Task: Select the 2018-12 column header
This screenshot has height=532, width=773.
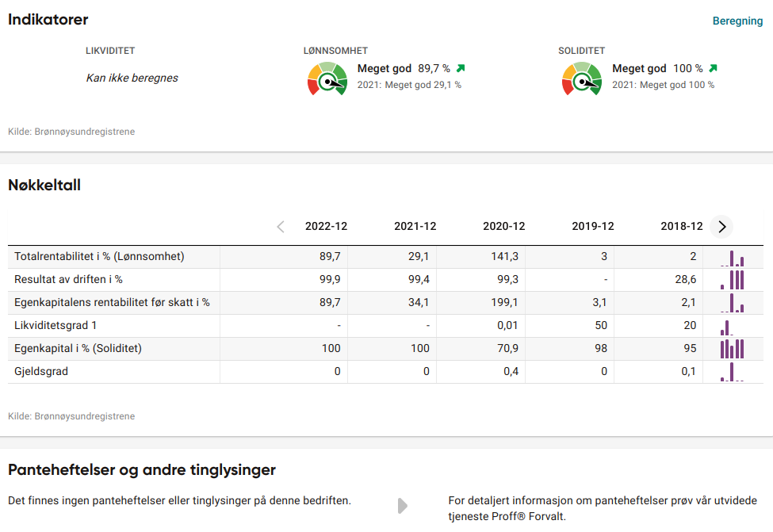Action: pyautogui.click(x=681, y=227)
